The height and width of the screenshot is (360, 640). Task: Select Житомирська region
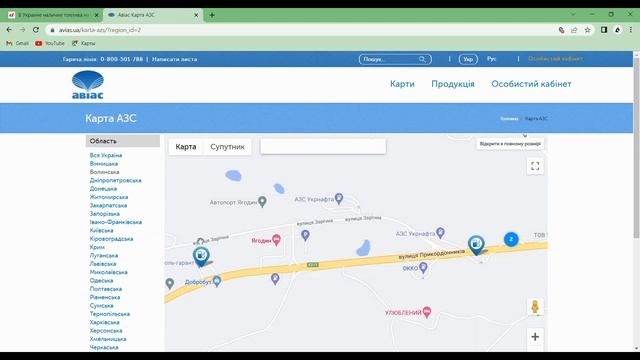pyautogui.click(x=109, y=197)
